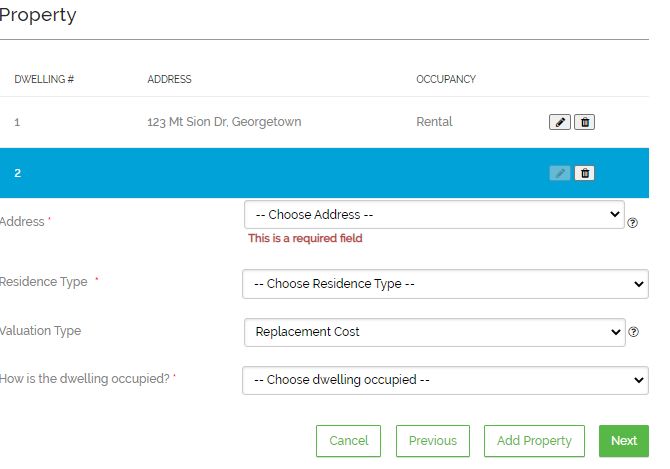The width and height of the screenshot is (670, 469).
Task: Click the DWELLING # column header
Action: point(44,79)
